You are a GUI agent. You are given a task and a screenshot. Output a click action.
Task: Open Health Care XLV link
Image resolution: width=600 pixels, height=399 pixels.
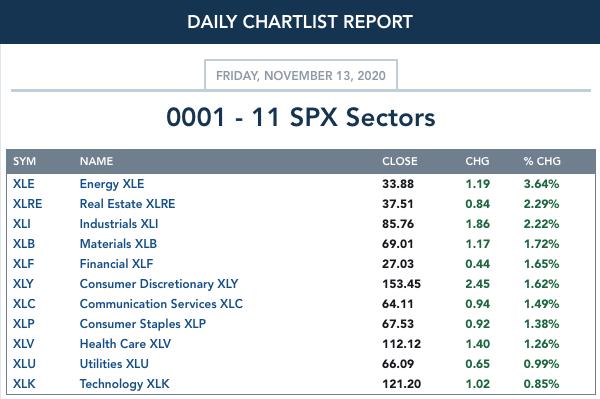point(125,344)
